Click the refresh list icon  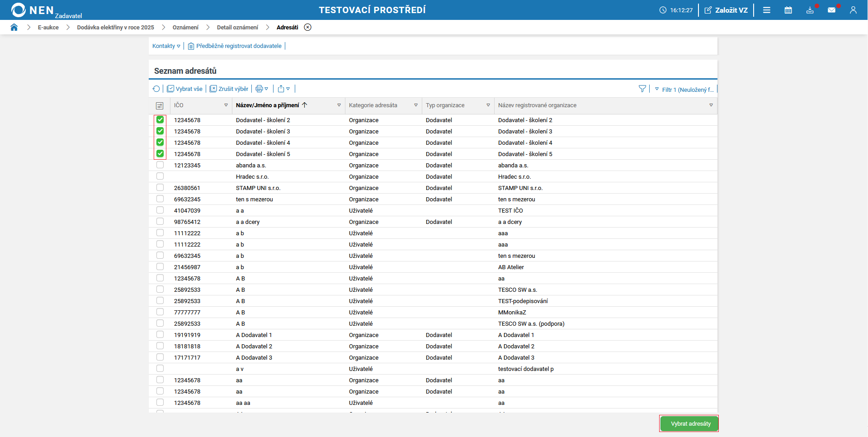[156, 89]
